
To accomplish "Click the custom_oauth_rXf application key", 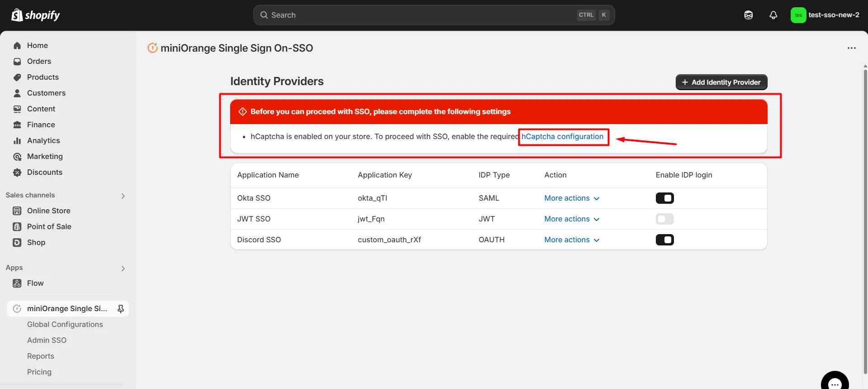I will [x=389, y=240].
